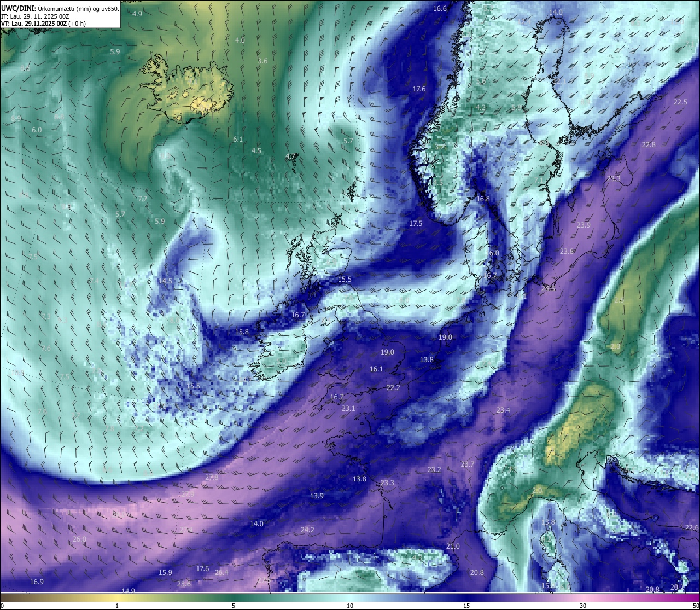Click the 23.2 value over France
Viewport: 700px width, 610px height.
click(x=434, y=470)
